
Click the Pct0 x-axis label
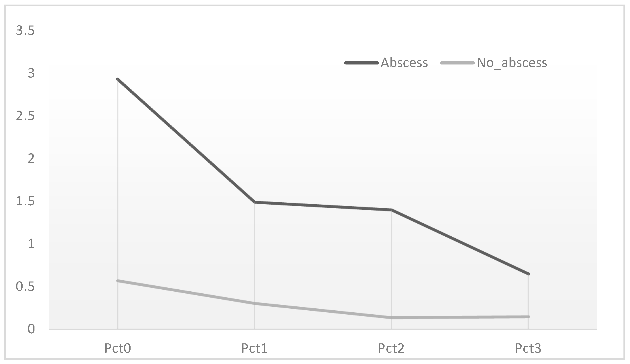click(x=117, y=348)
